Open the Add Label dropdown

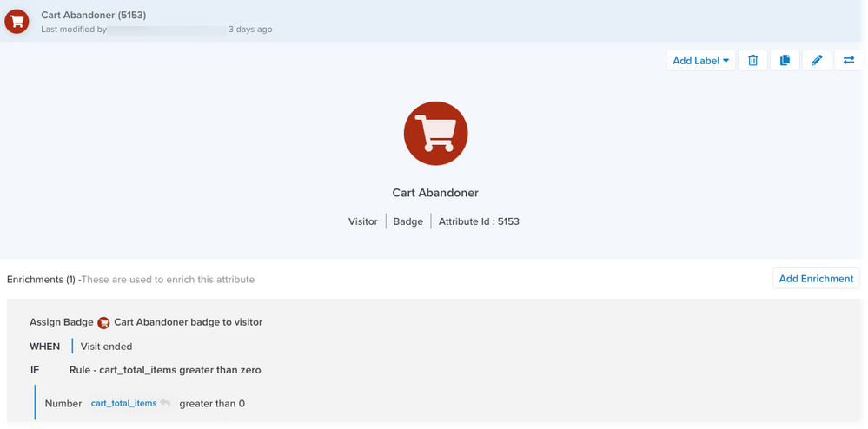pos(700,60)
